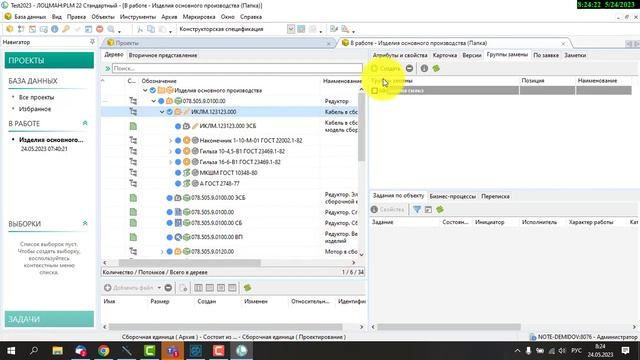
Task: Click the green document icon in row ИКЛМ.123123.000 ЭСБ
Action: click(133, 126)
